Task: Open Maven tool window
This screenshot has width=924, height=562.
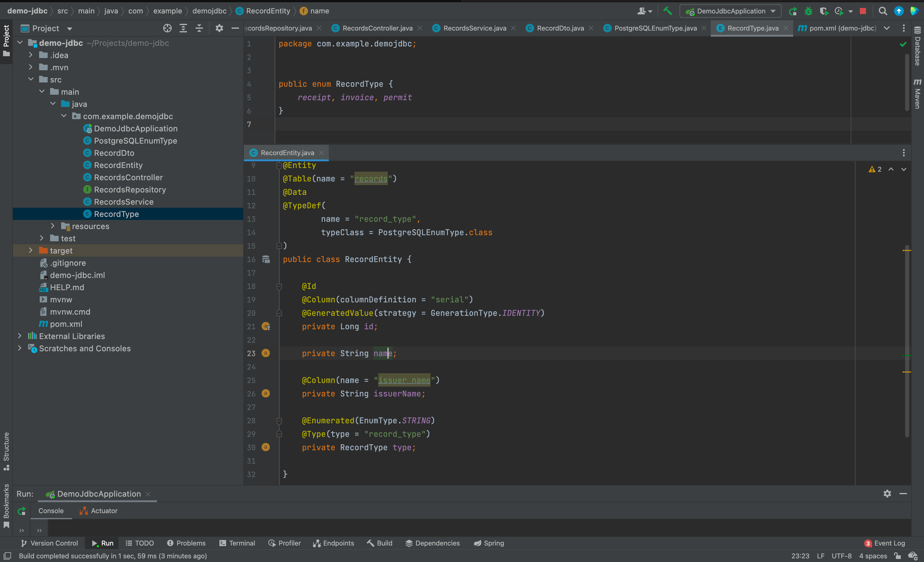Action: point(917,94)
